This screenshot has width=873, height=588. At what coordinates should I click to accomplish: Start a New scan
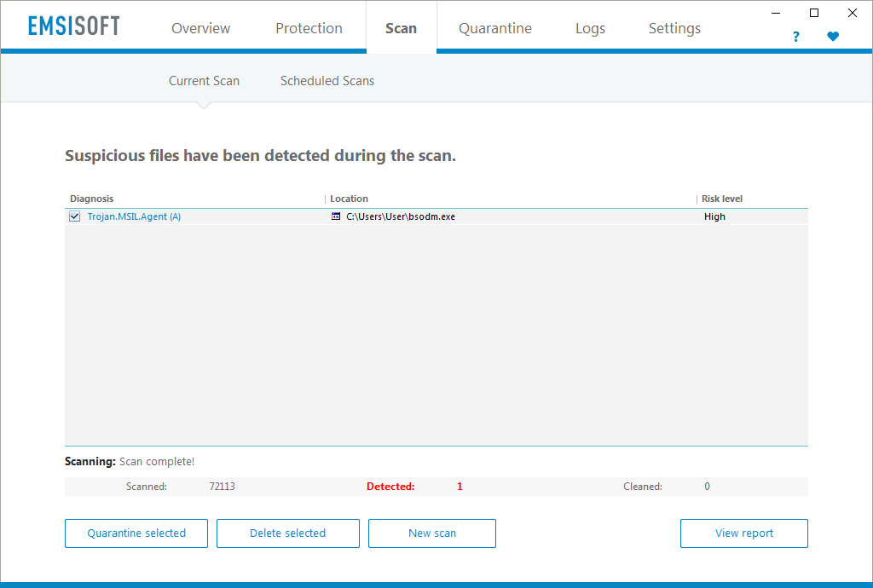(x=431, y=533)
